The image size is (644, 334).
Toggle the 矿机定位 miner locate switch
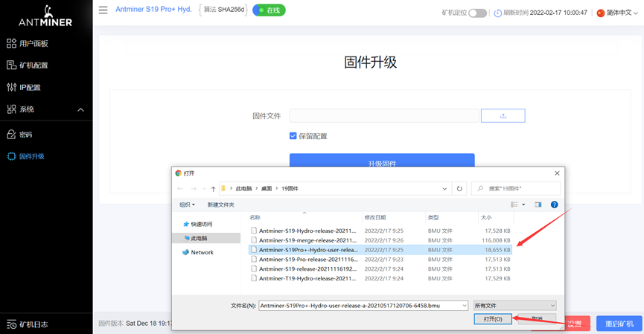point(477,13)
